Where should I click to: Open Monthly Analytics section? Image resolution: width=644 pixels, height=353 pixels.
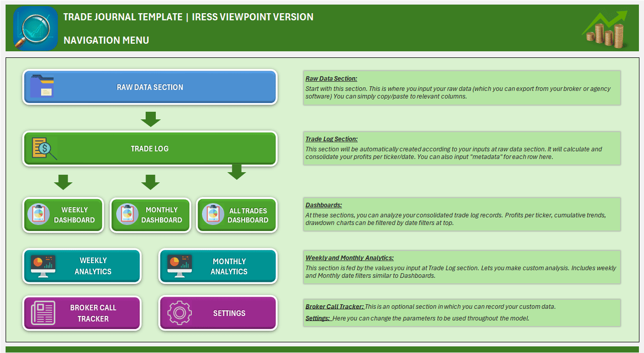tap(218, 266)
